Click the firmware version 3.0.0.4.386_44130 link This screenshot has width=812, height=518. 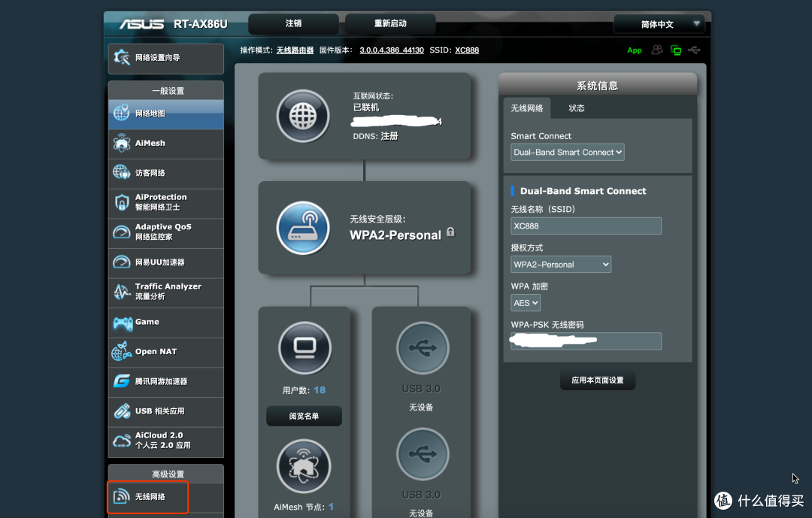(x=392, y=50)
